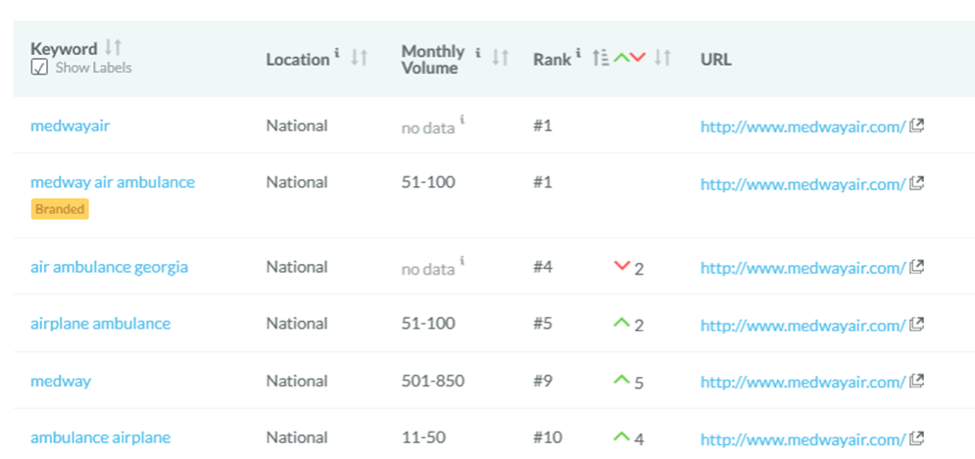Image resolution: width=975 pixels, height=459 pixels.
Task: Click the Keyword column header text
Action: (64, 49)
